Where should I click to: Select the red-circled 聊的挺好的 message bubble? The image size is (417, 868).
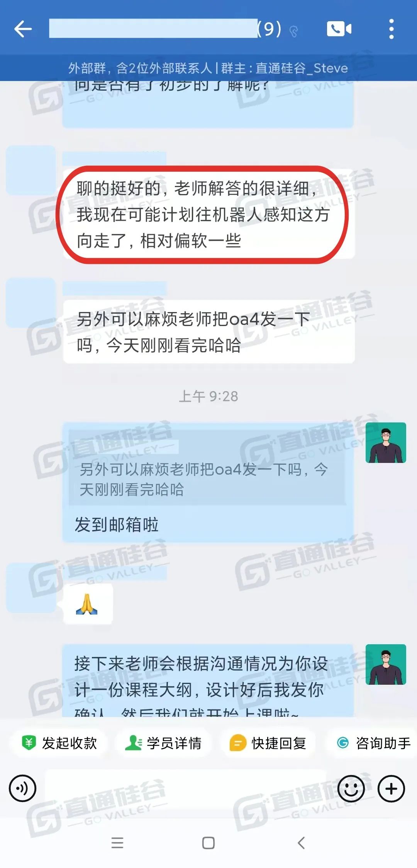(208, 214)
